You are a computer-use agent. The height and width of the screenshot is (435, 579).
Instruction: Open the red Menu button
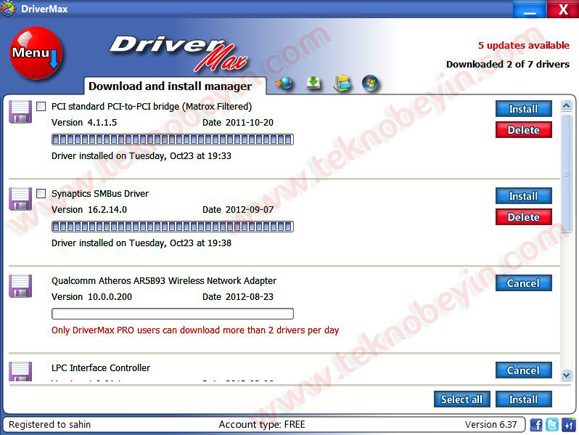click(36, 53)
